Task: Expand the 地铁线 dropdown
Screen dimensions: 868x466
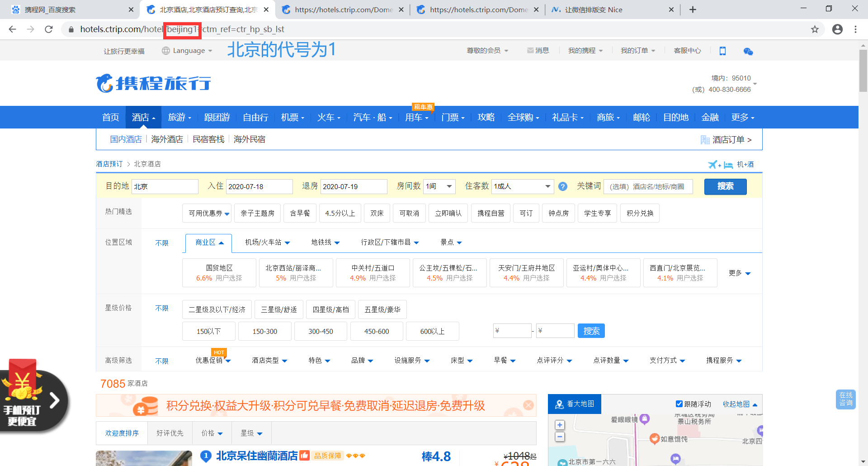Action: tap(325, 243)
